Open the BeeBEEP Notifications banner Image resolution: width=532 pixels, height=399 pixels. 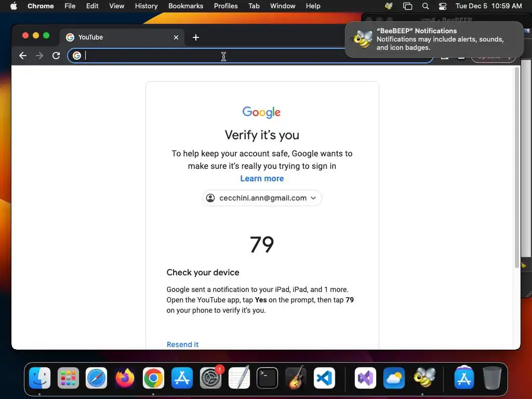434,39
